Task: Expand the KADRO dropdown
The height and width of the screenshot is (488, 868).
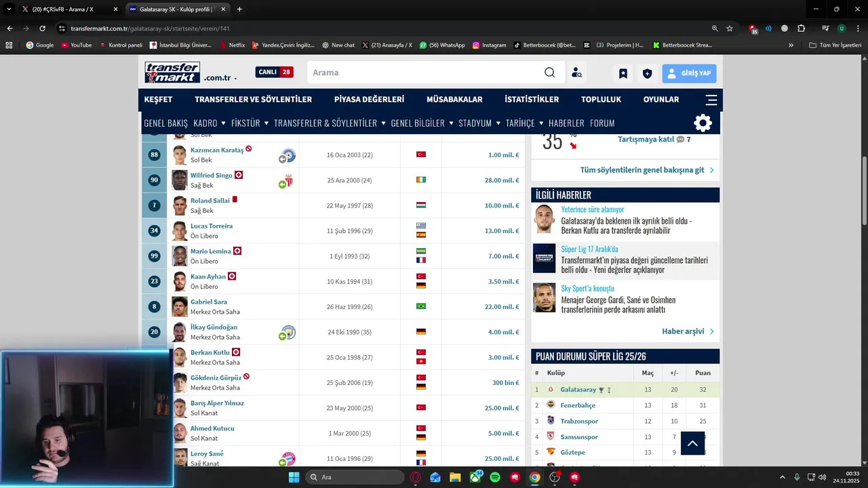Action: [x=223, y=123]
